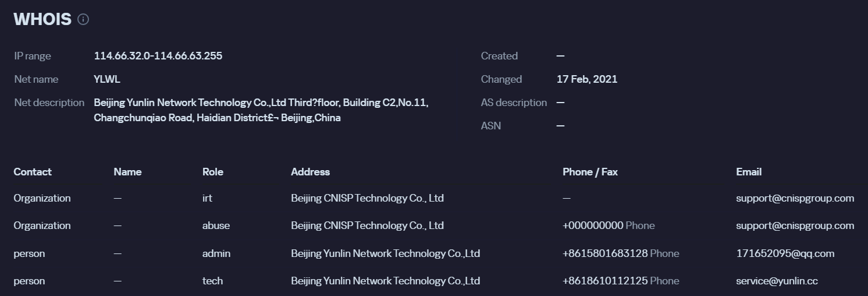Click the Address column header
The width and height of the screenshot is (868, 296).
(310, 172)
